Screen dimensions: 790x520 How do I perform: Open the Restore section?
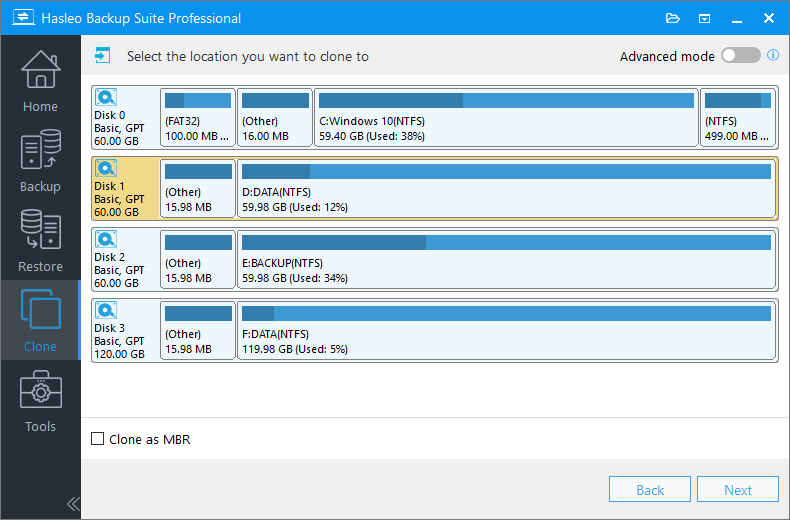[x=40, y=242]
